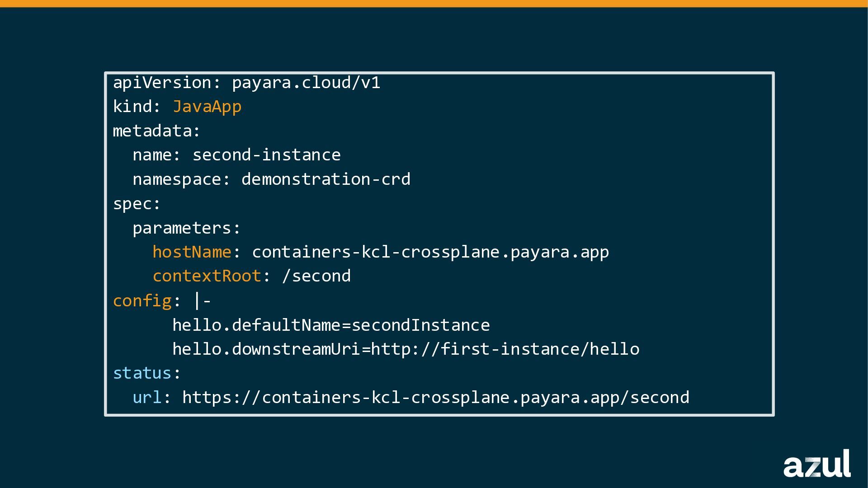Click the hello.defaultName=secondInstance line

331,325
